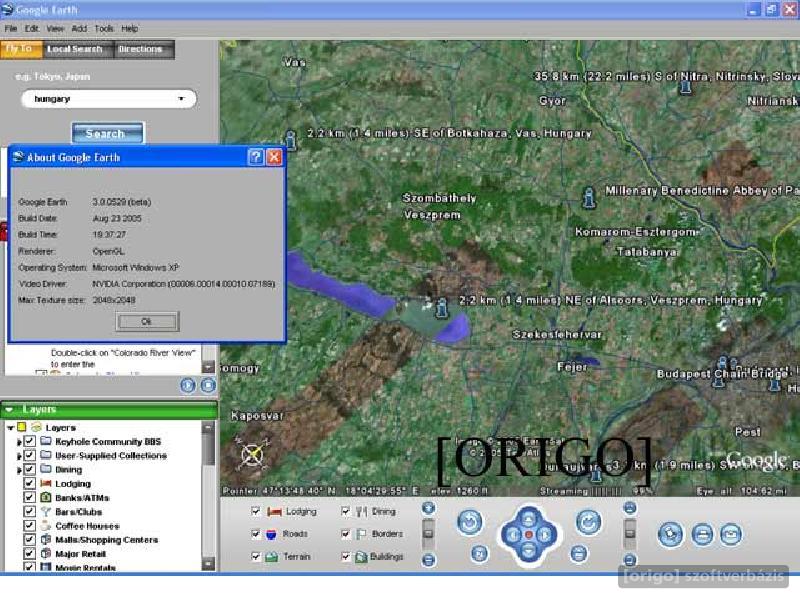800x600 pixels.
Task: Click the Print button in the control panel
Action: [703, 535]
